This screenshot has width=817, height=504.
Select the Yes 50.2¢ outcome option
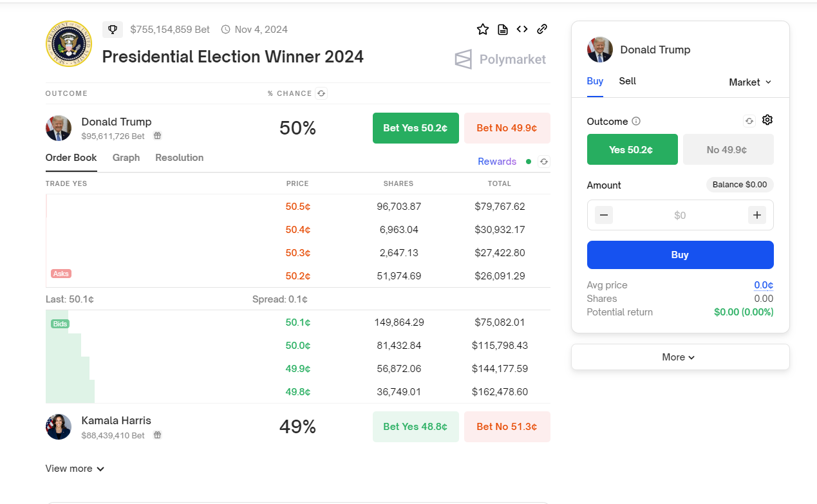[x=632, y=149]
